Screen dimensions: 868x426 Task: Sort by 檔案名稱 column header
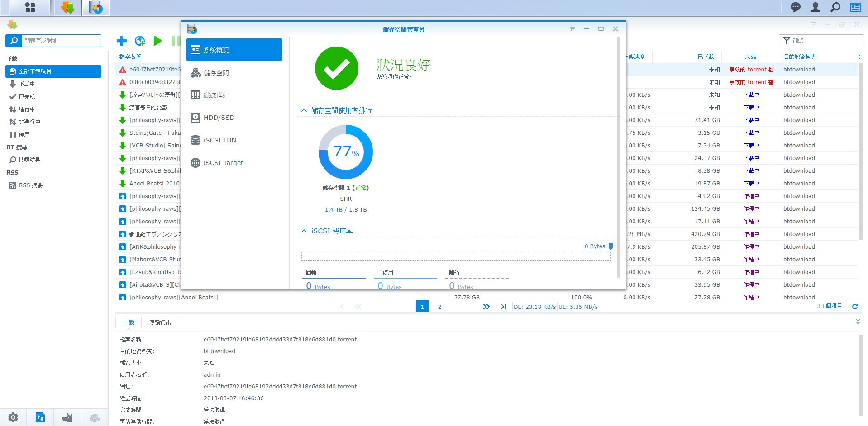pos(130,57)
